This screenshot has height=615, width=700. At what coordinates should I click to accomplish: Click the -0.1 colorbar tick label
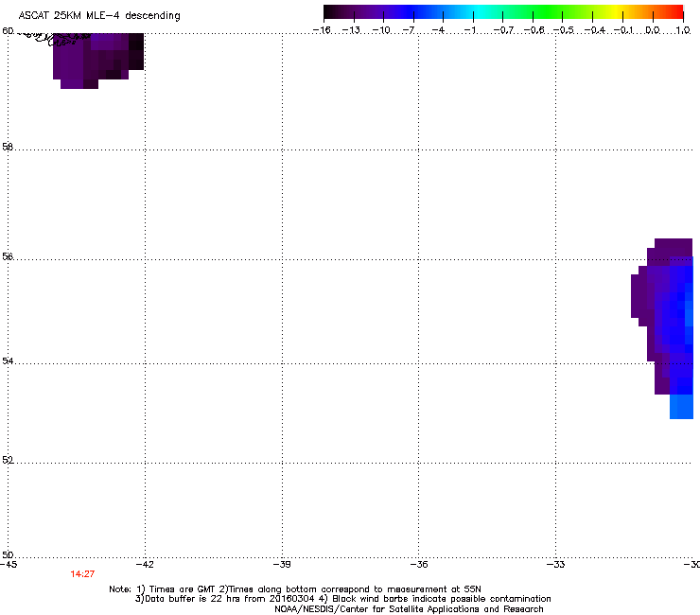(x=623, y=30)
